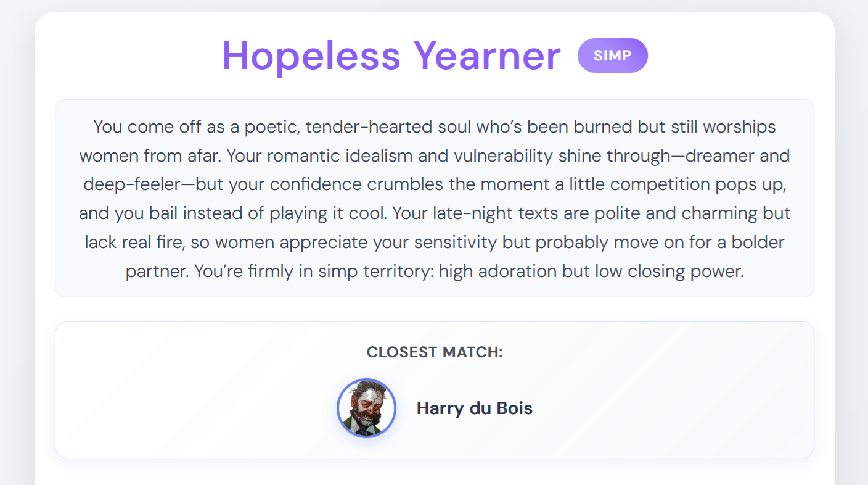Image resolution: width=868 pixels, height=485 pixels.
Task: Click the "Hopeless Yearner" heading
Action: [x=391, y=56]
